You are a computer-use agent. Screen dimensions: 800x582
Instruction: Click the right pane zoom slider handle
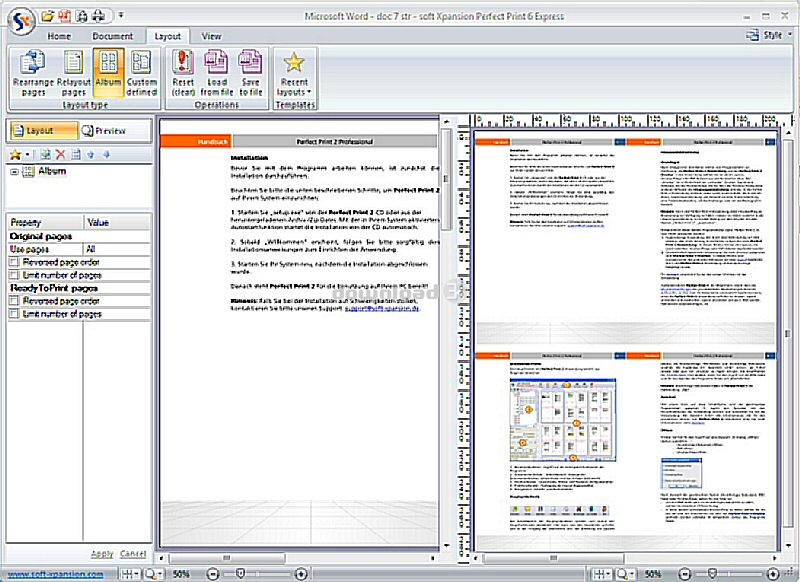pos(713,574)
